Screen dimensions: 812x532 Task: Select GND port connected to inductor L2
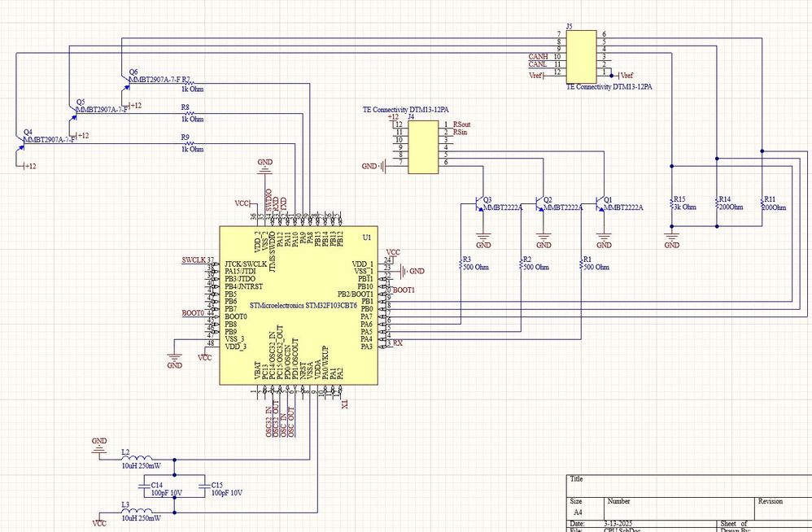coord(99,446)
